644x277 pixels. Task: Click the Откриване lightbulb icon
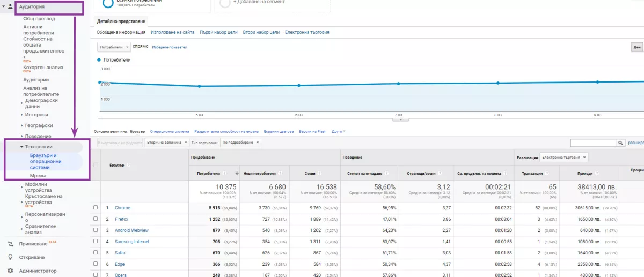click(10, 257)
